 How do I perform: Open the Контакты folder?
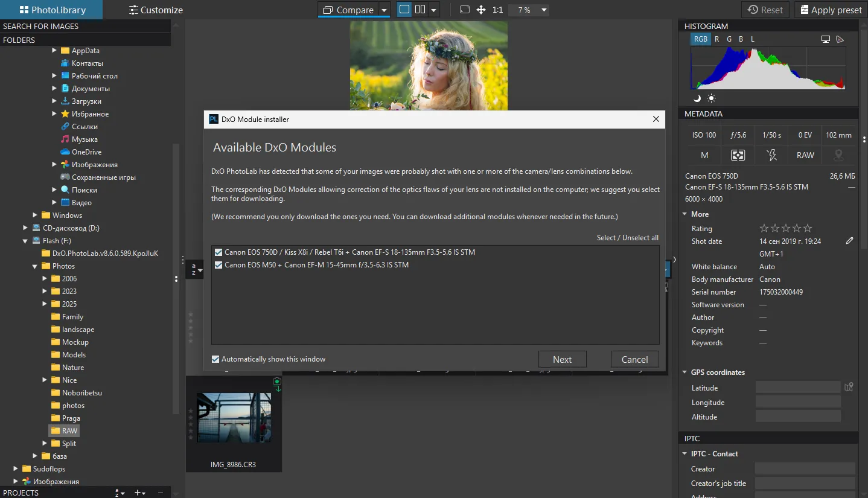tap(87, 63)
